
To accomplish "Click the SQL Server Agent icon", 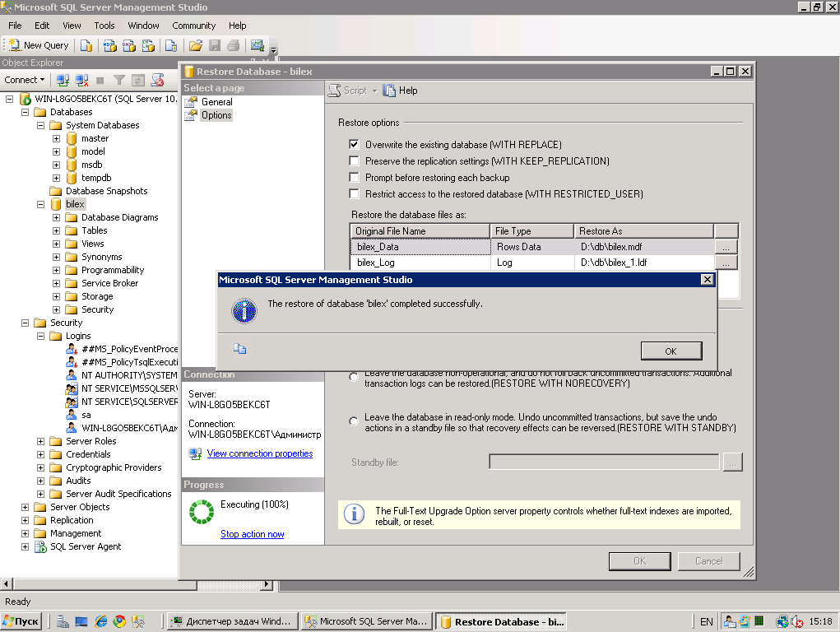I will click(x=40, y=546).
